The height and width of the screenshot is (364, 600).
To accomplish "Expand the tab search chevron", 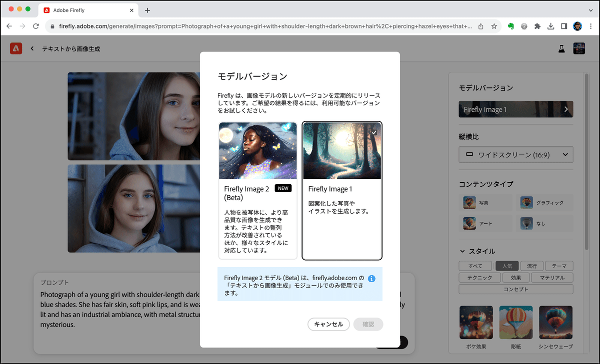I will click(x=590, y=10).
